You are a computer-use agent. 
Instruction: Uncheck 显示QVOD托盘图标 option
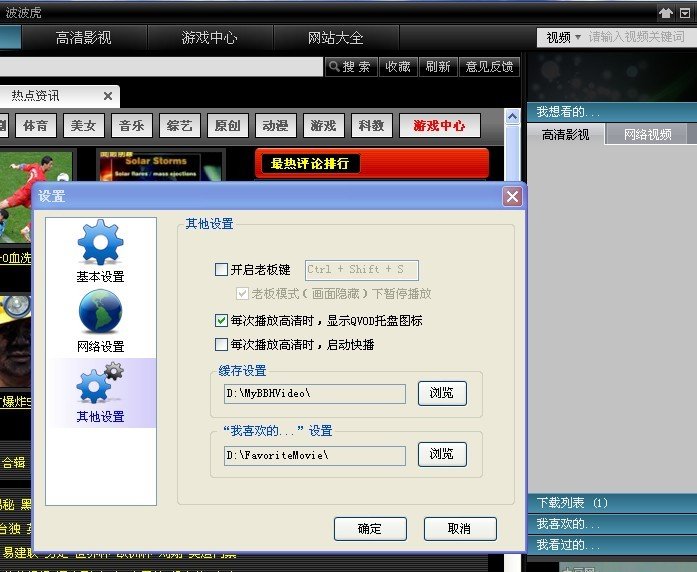(x=221, y=320)
